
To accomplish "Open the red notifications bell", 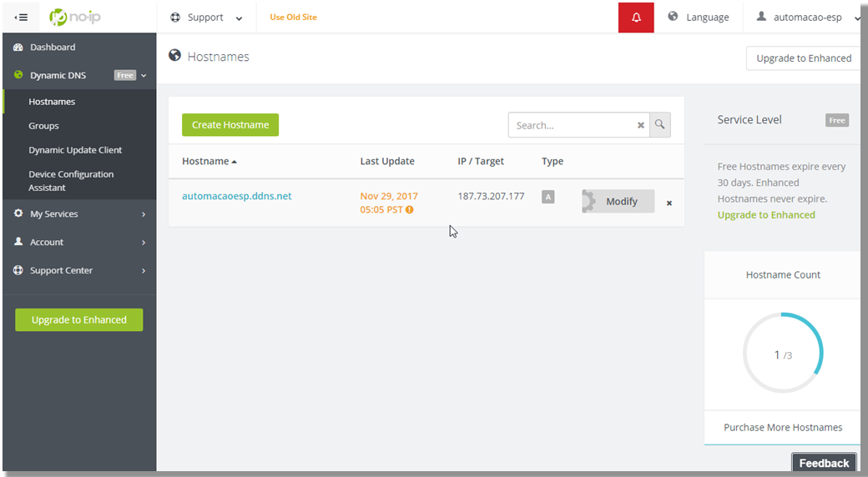I will (636, 18).
